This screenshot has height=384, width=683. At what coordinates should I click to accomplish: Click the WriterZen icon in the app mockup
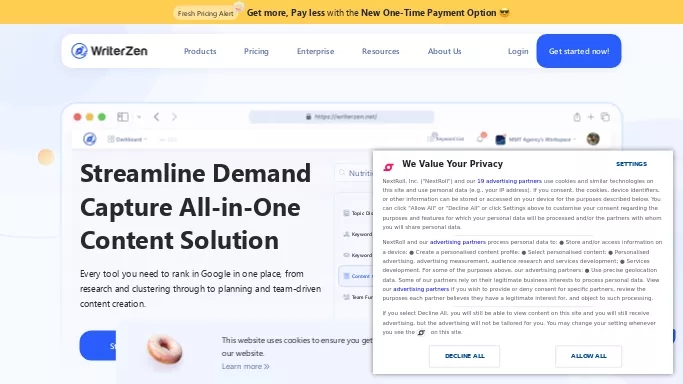point(90,139)
